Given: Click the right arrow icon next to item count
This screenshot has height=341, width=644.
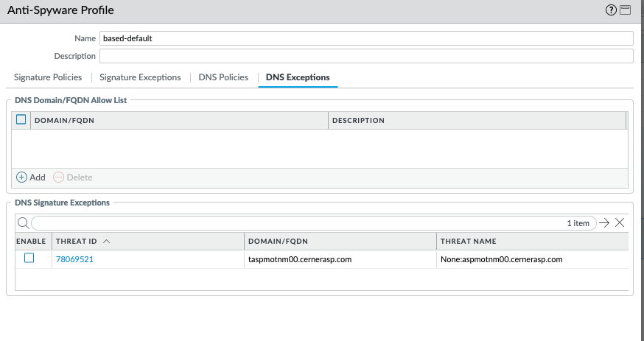Looking at the screenshot, I should [x=604, y=223].
